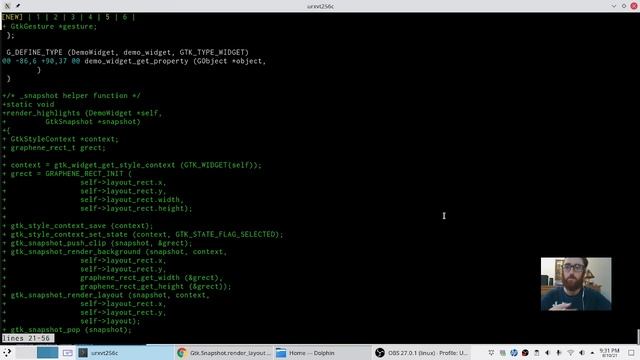Click the webcam overlay thumbnail
Screen dimensions: 640x360
576,284
